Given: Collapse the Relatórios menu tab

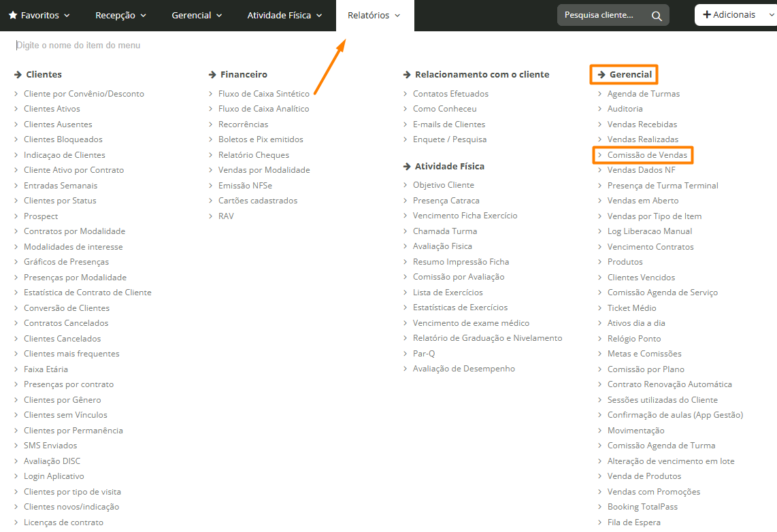Looking at the screenshot, I should 374,16.
